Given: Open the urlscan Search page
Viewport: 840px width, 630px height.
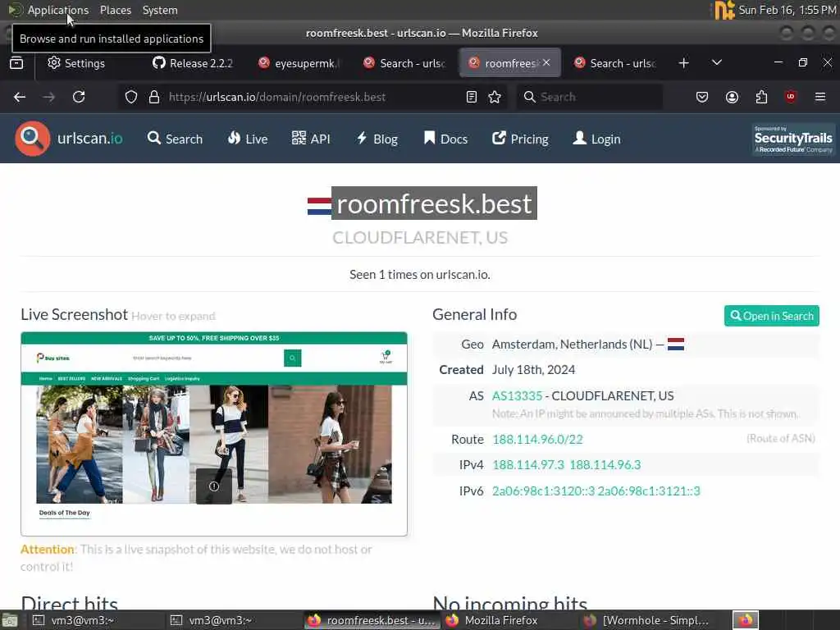Looking at the screenshot, I should [176, 139].
